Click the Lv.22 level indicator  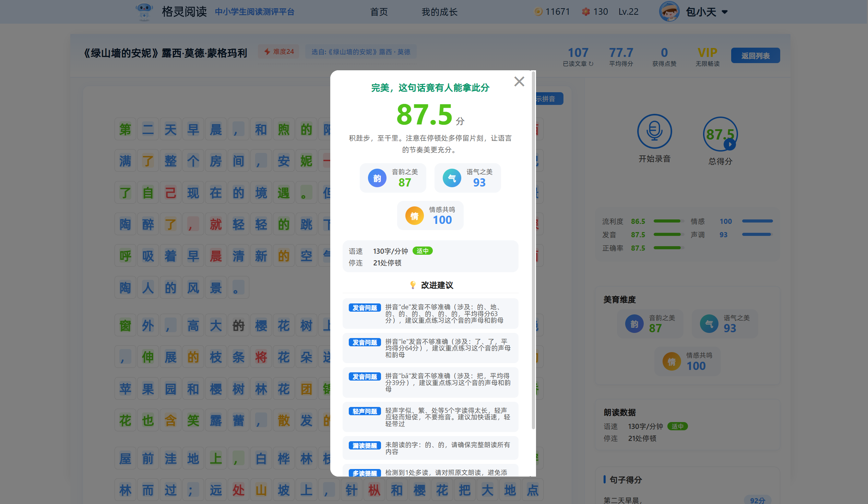point(628,12)
